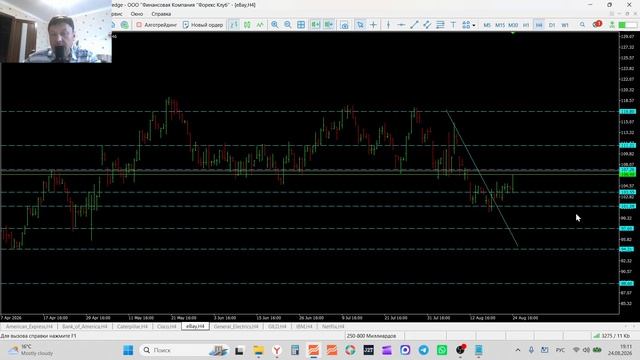Image resolution: width=640 pixels, height=360 pixels.
Task: Switch to Caterpillar,H4 chart tab
Action: [132, 327]
